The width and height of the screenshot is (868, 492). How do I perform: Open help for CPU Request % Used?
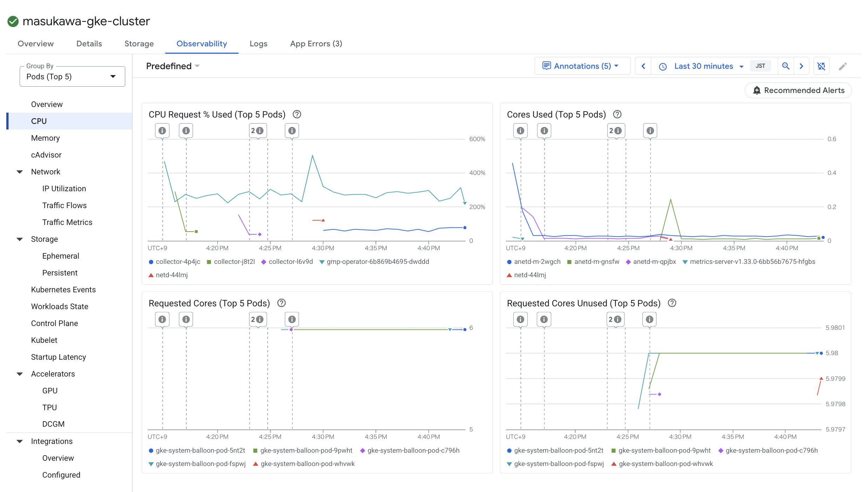tap(297, 114)
